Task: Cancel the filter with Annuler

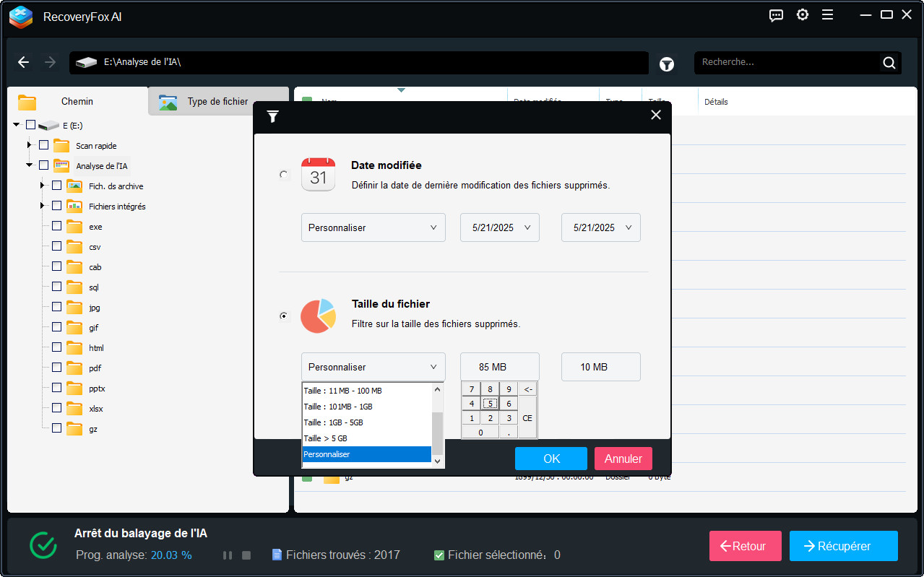Action: [x=623, y=459]
